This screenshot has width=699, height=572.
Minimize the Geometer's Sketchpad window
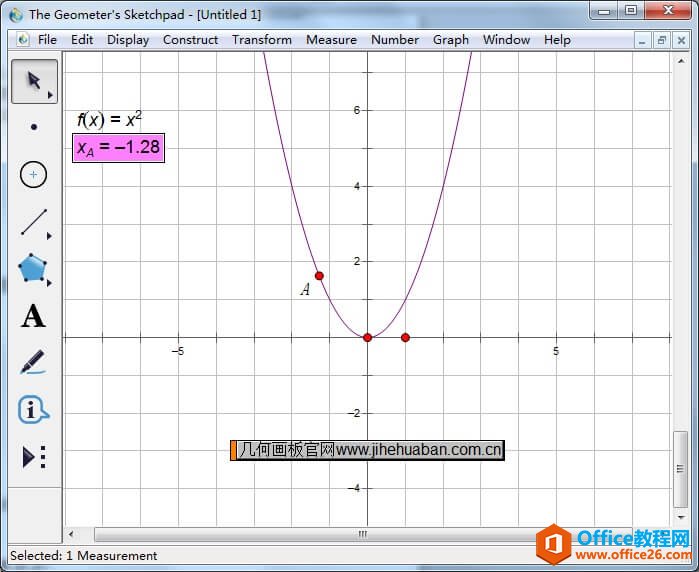pyautogui.click(x=604, y=11)
